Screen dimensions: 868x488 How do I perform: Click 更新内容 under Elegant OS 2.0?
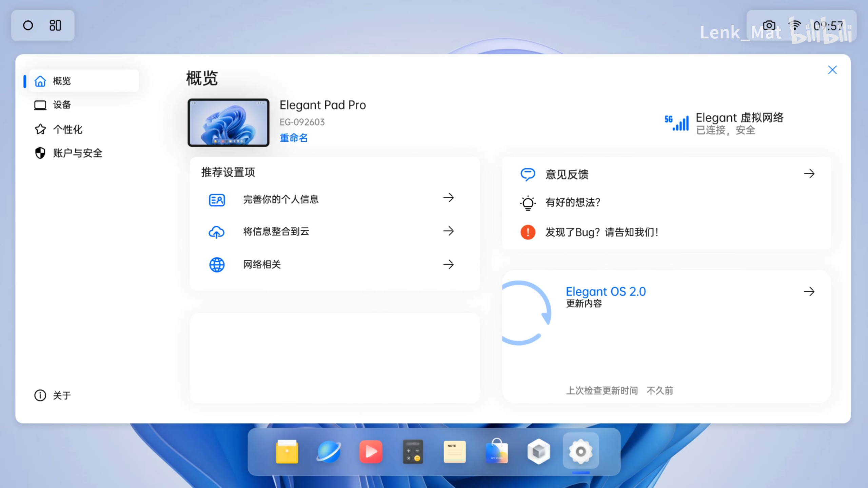click(584, 303)
